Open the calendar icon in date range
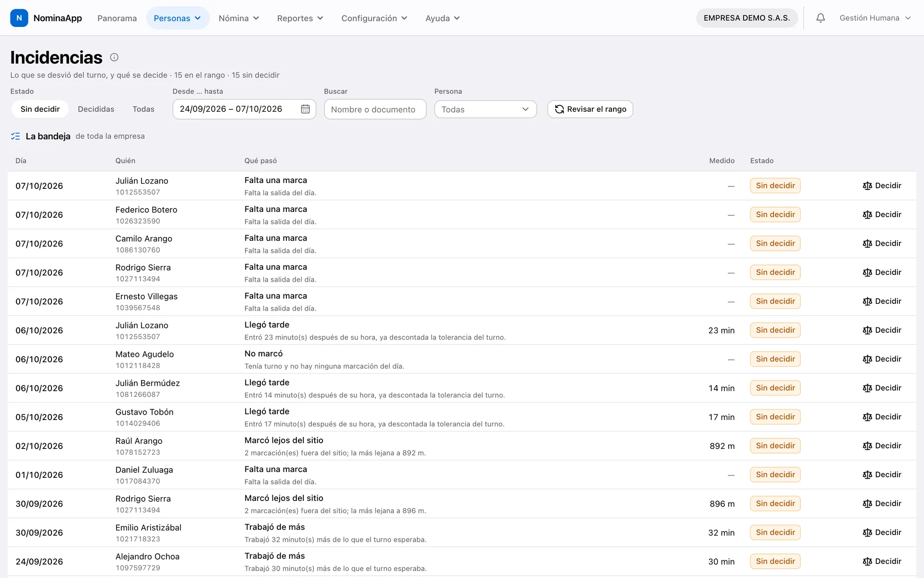Image resolution: width=924 pixels, height=578 pixels. 305,109
